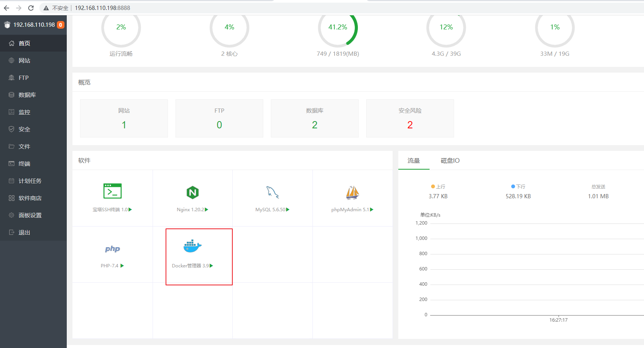Click the browser address bar URL
644x348 pixels.
(102, 8)
